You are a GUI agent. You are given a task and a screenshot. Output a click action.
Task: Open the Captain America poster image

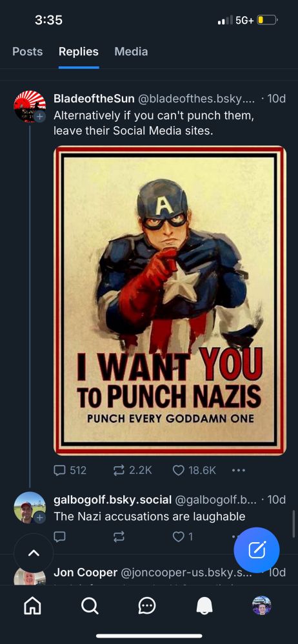click(170, 301)
